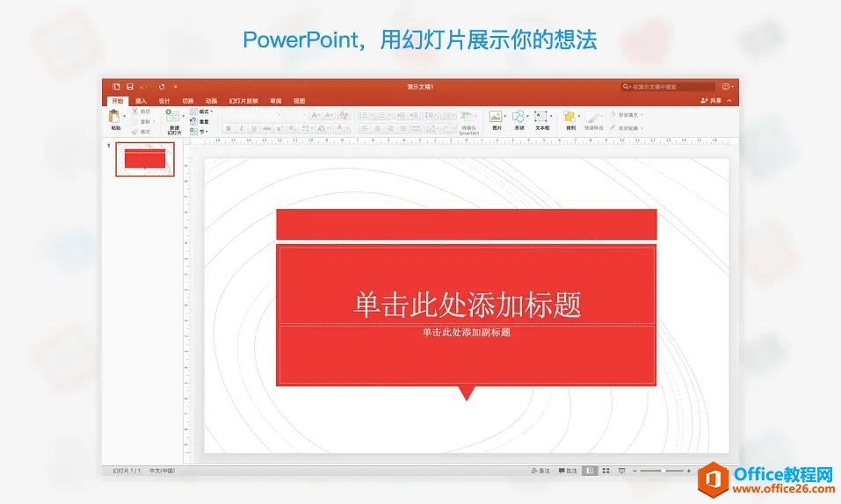
Task: Open the Paste dropdown arrow
Action: (x=125, y=116)
